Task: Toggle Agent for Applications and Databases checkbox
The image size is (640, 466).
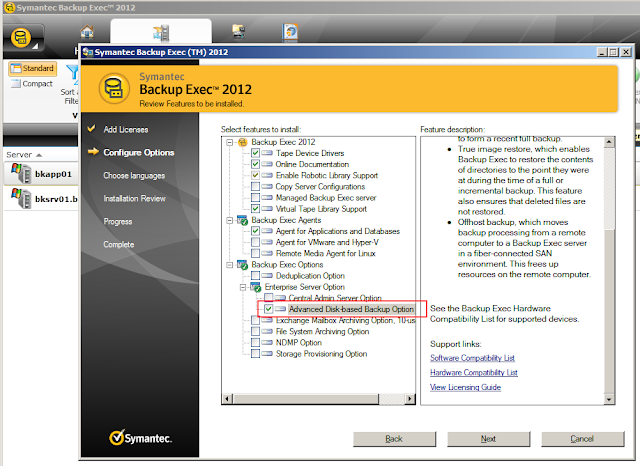Action: point(256,231)
